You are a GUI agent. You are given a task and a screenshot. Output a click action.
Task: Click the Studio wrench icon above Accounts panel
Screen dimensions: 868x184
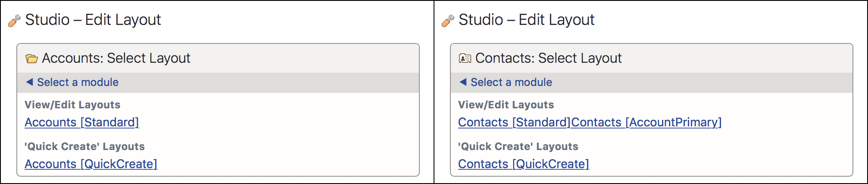click(14, 21)
